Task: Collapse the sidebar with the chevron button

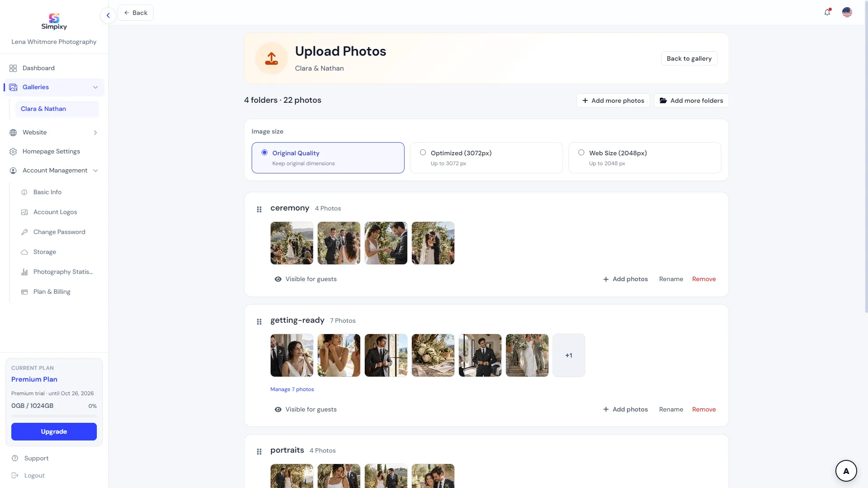Action: pos(108,15)
